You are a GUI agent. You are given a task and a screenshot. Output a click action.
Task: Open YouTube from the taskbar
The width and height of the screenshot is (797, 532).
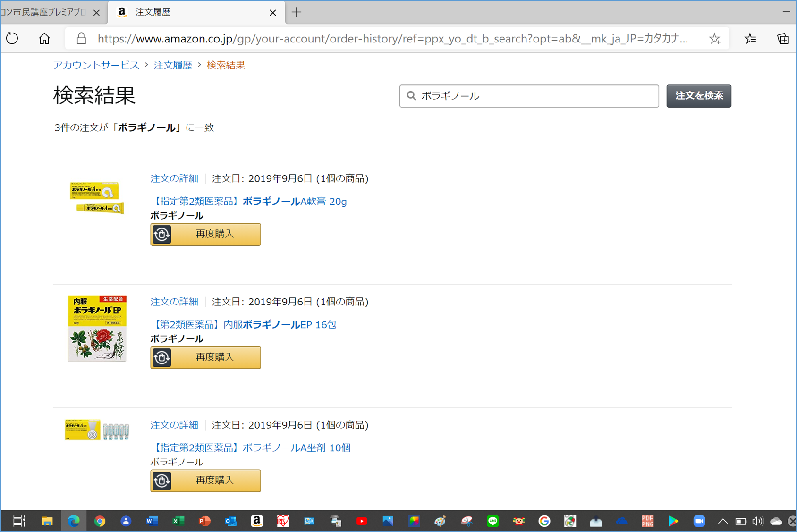(x=362, y=521)
